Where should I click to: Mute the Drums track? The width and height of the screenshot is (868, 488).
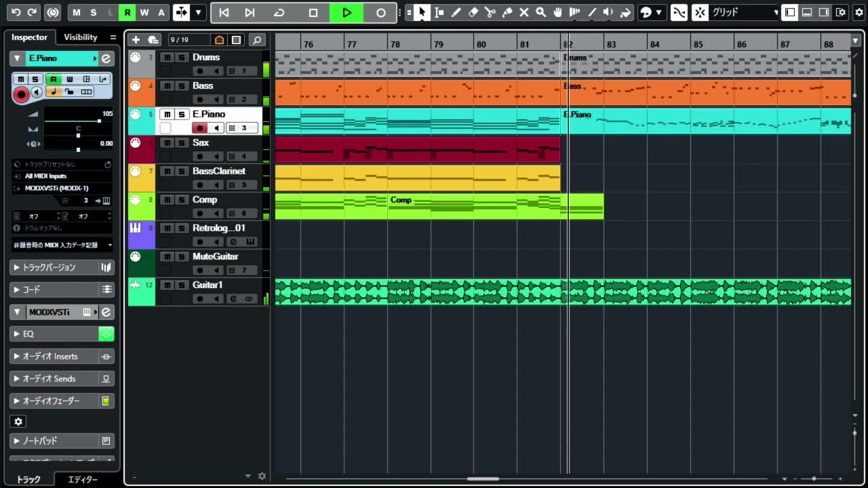click(x=167, y=57)
